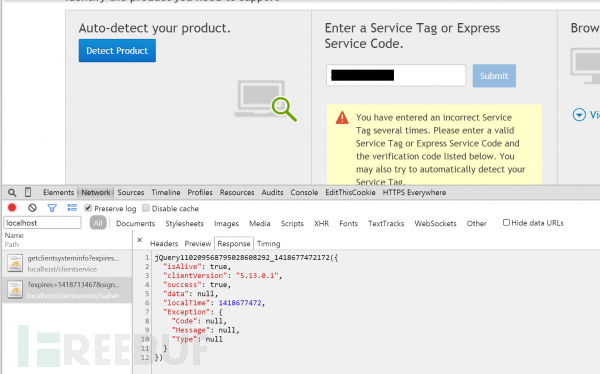Switch to the Headers tab

coord(164,243)
